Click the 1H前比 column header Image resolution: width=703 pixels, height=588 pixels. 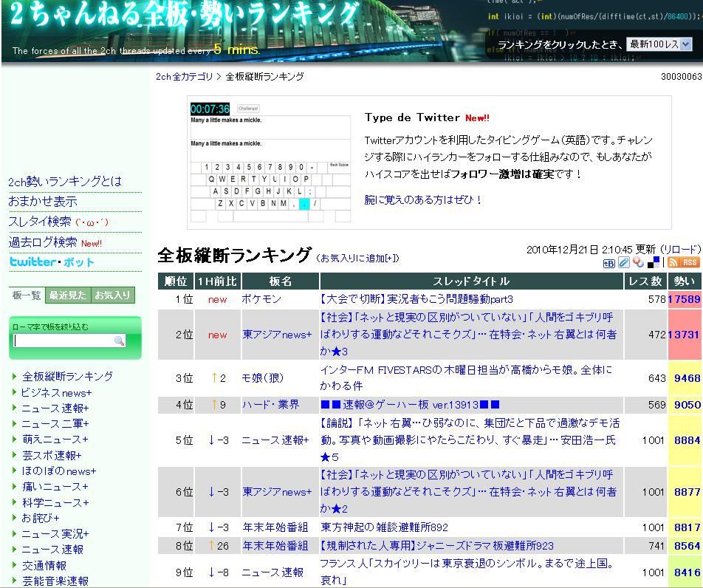(x=217, y=281)
